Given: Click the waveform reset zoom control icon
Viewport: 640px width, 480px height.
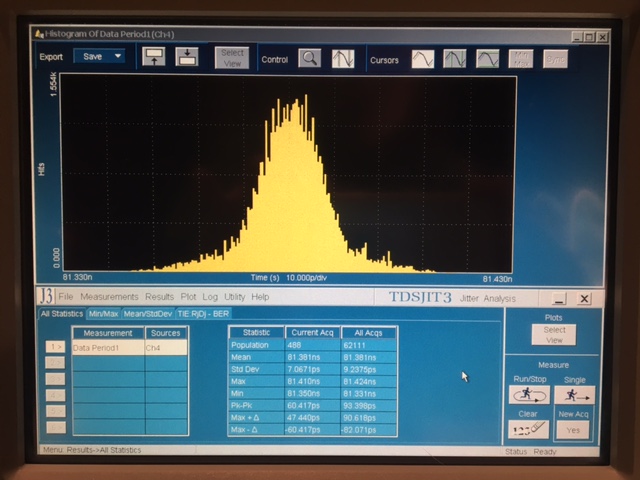Looking at the screenshot, I should tap(343, 58).
